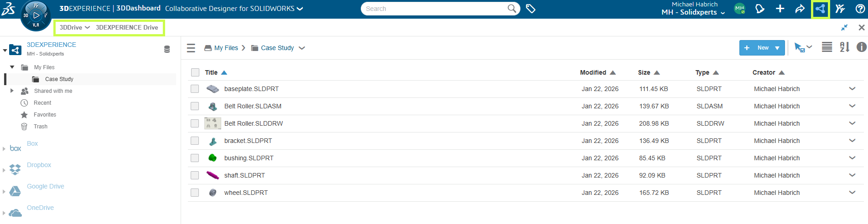Screen dimensions: 868x224
Task: Open the Dropbox storage icon
Action: 15,170
